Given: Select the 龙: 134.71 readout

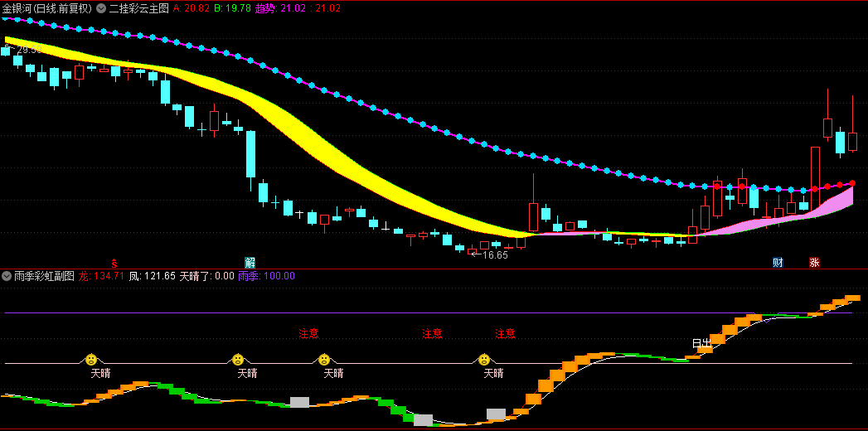Looking at the screenshot, I should pos(101,275).
